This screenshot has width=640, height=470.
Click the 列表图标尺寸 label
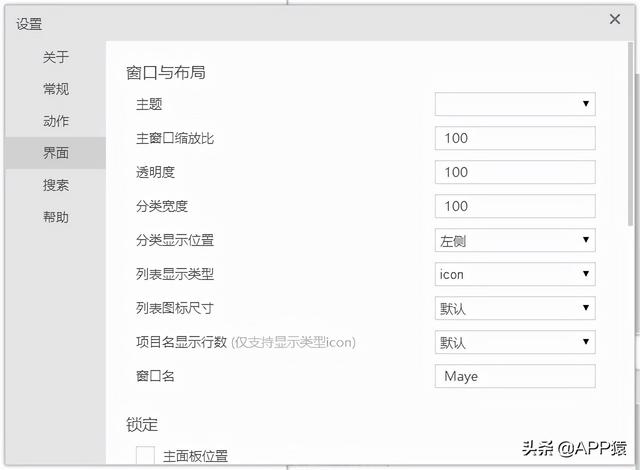[175, 308]
